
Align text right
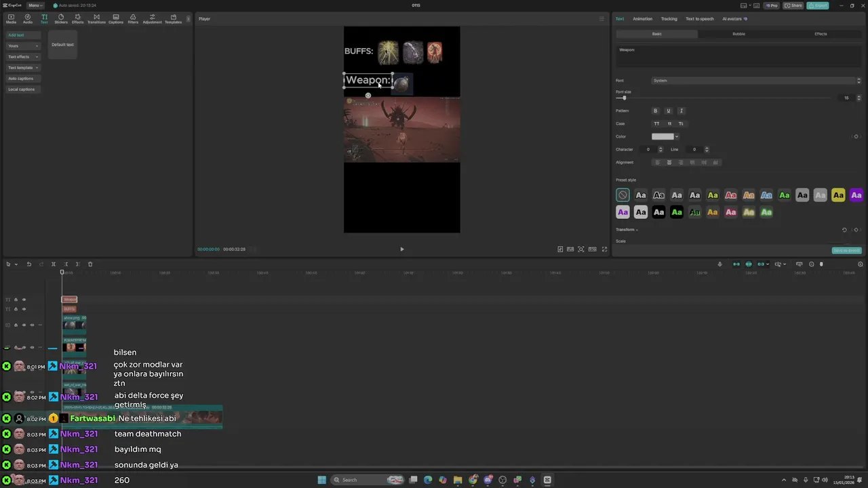click(681, 163)
